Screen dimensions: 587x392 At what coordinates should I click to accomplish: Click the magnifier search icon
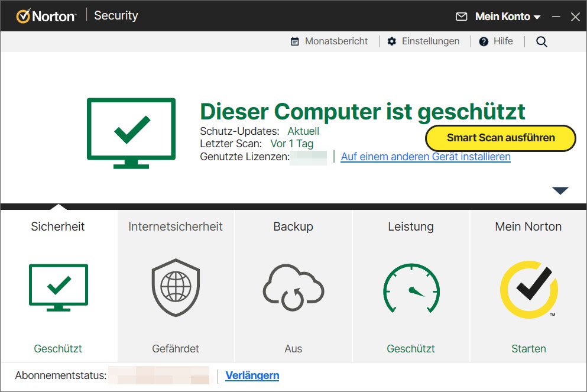click(541, 41)
